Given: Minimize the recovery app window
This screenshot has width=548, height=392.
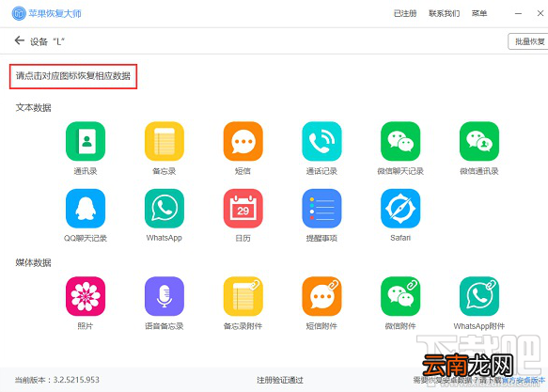Looking at the screenshot, I should click(x=518, y=13).
